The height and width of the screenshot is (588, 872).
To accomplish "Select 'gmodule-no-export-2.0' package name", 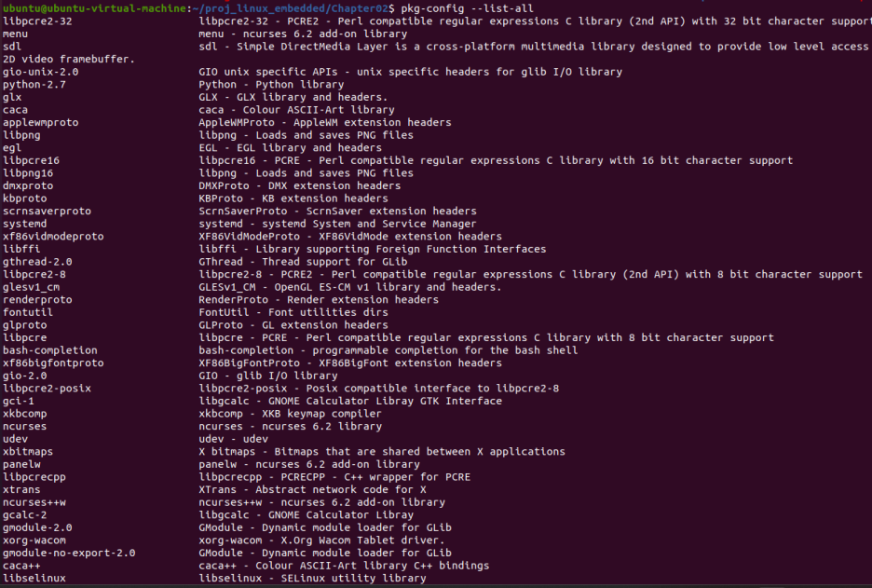I will pyautogui.click(x=69, y=553).
